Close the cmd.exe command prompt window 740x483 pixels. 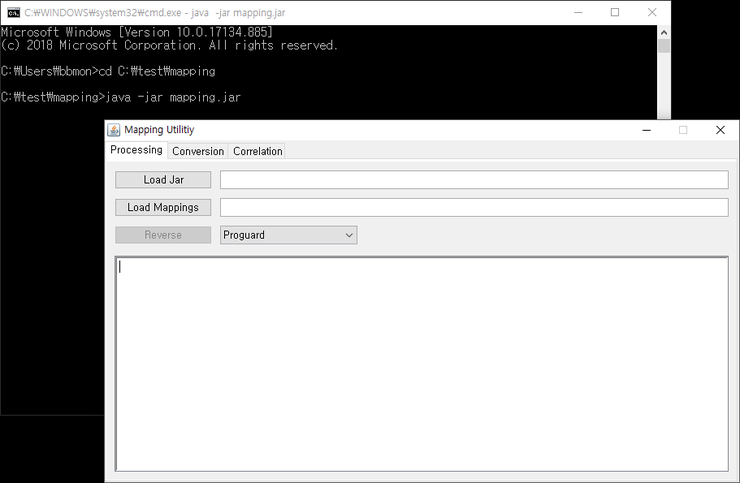[652, 12]
